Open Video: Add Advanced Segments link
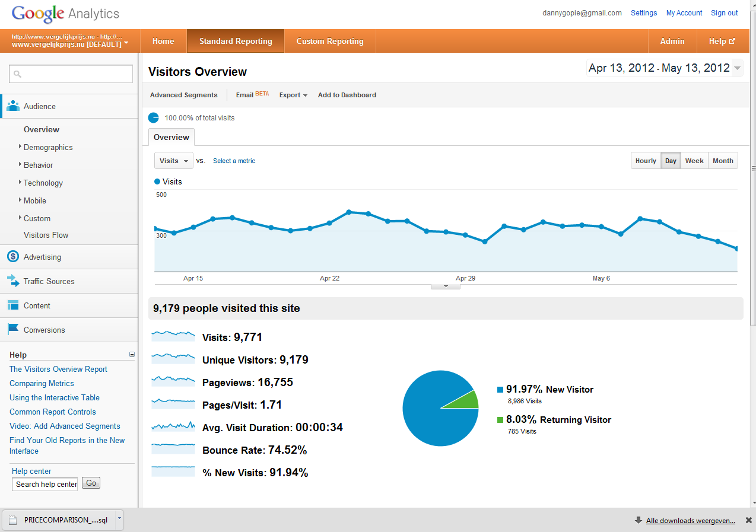The height and width of the screenshot is (532, 756). coord(65,426)
